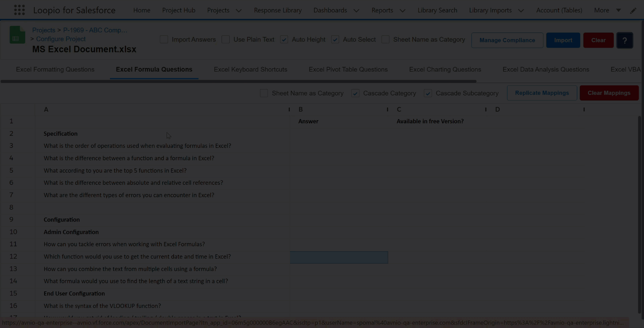This screenshot has height=328, width=644.
Task: Click column D resize handle
Action: [x=584, y=110]
